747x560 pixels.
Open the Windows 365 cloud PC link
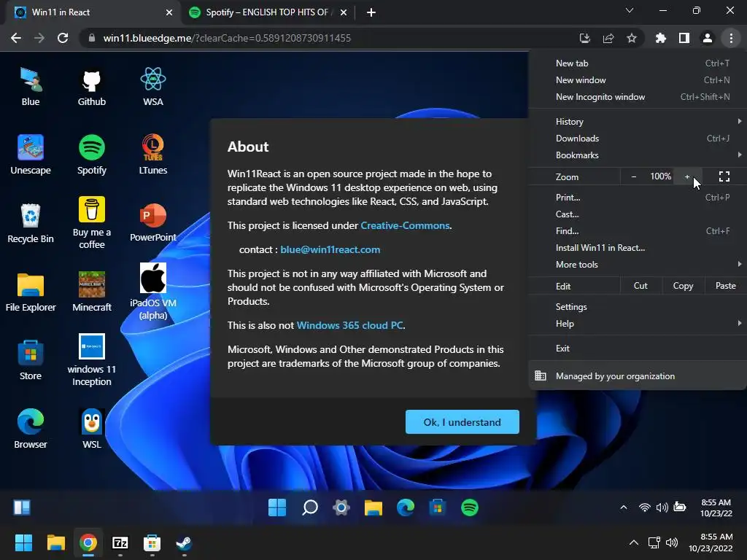point(349,325)
